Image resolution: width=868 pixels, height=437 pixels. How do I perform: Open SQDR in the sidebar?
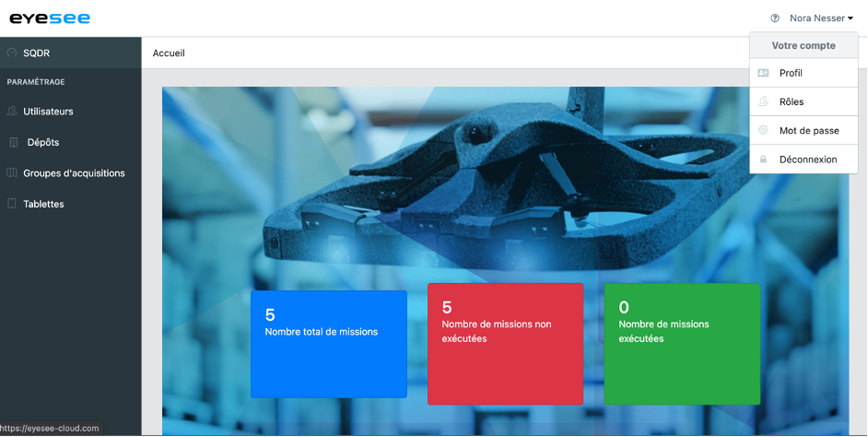(x=70, y=53)
